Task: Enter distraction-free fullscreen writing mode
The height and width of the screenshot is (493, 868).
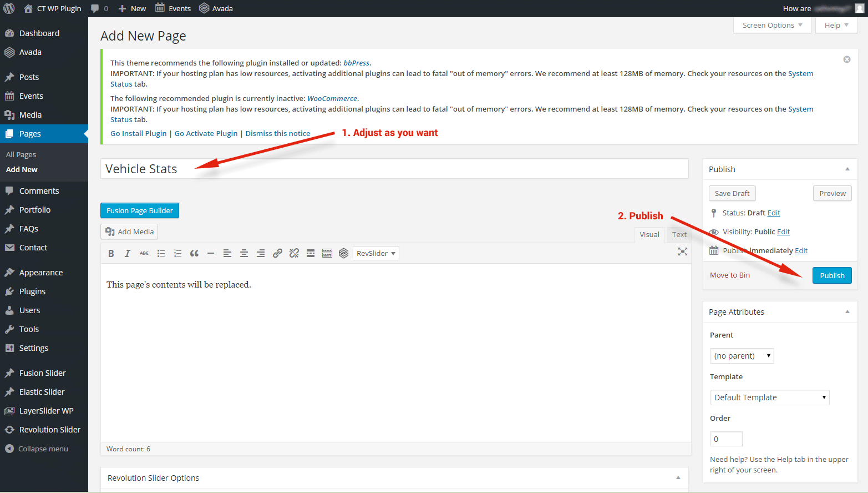Action: (x=682, y=251)
